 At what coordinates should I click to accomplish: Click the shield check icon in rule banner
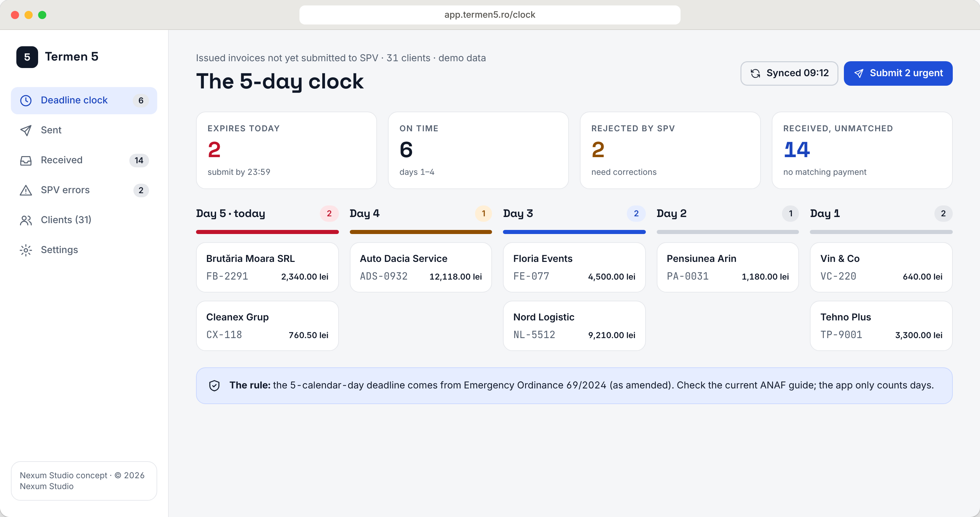[x=215, y=385]
